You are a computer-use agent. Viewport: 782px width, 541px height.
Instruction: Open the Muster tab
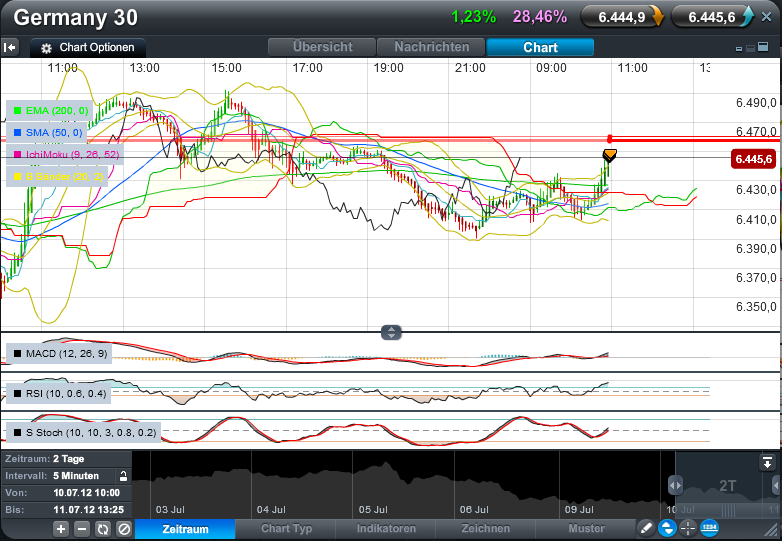[586, 529]
